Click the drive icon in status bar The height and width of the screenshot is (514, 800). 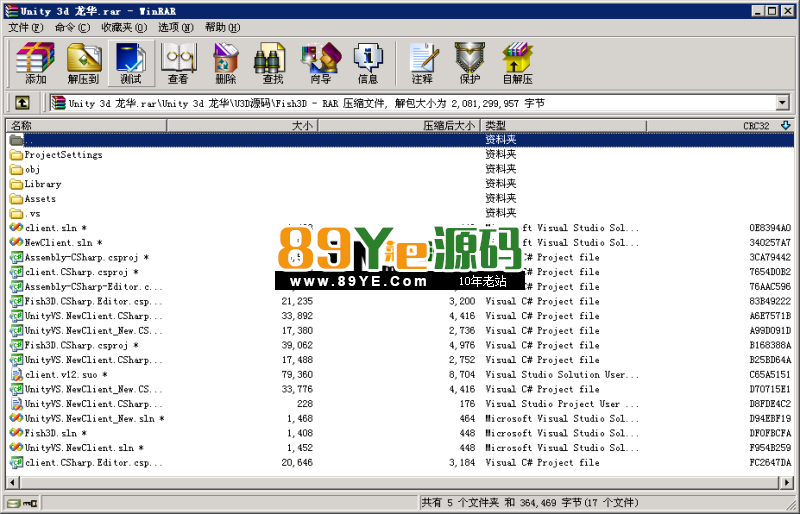coord(15,503)
